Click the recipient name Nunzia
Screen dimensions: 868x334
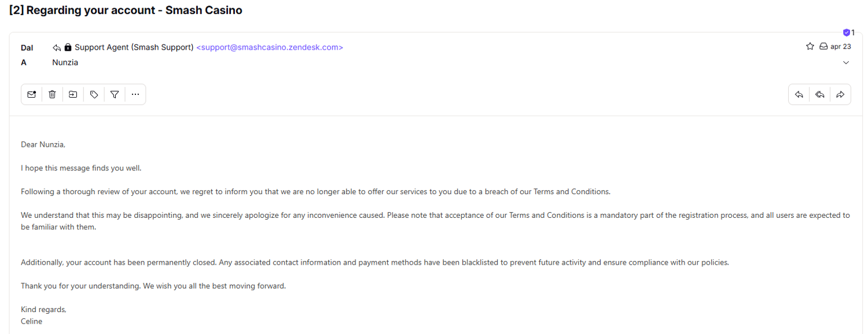[x=65, y=62]
